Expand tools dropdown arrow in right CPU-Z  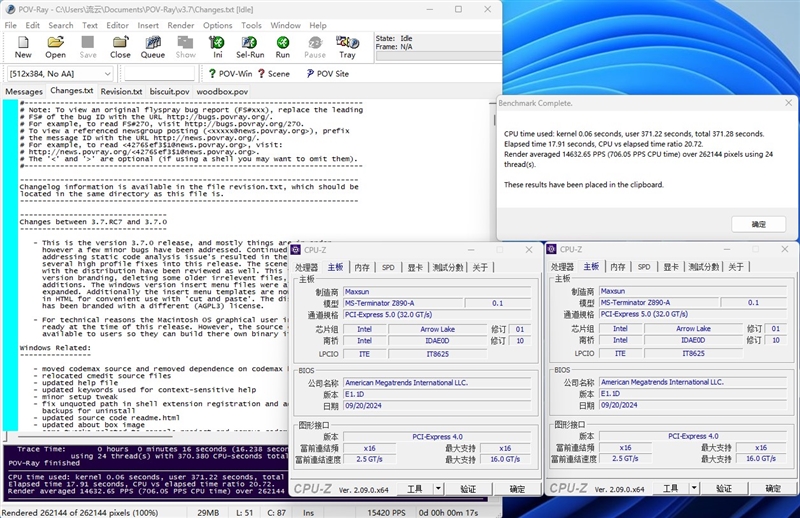point(694,488)
